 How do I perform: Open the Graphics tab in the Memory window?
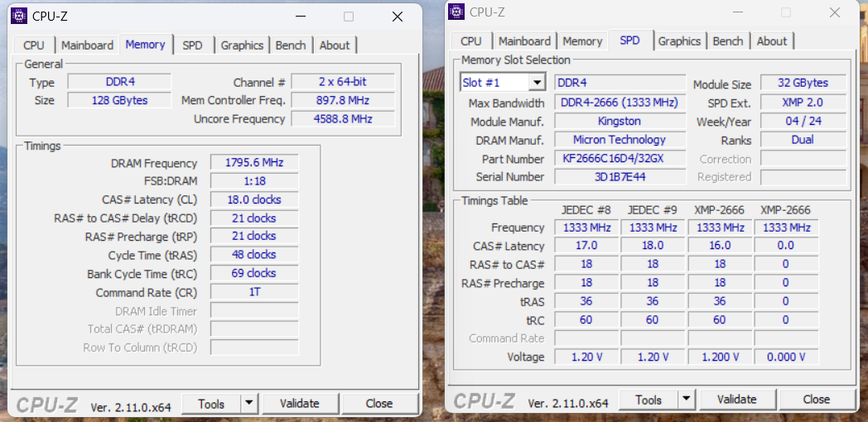242,46
